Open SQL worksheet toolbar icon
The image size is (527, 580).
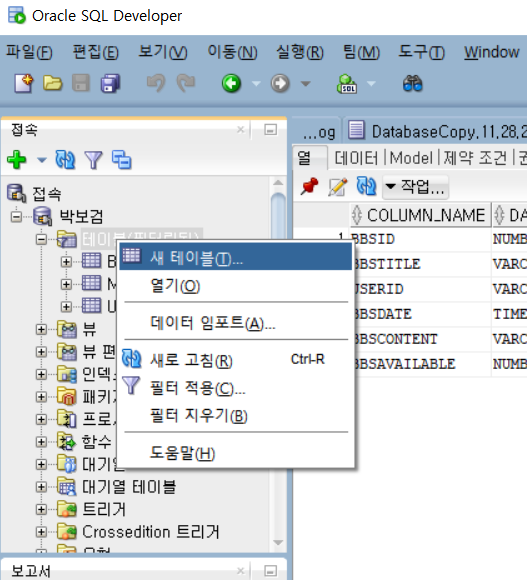coord(347,84)
